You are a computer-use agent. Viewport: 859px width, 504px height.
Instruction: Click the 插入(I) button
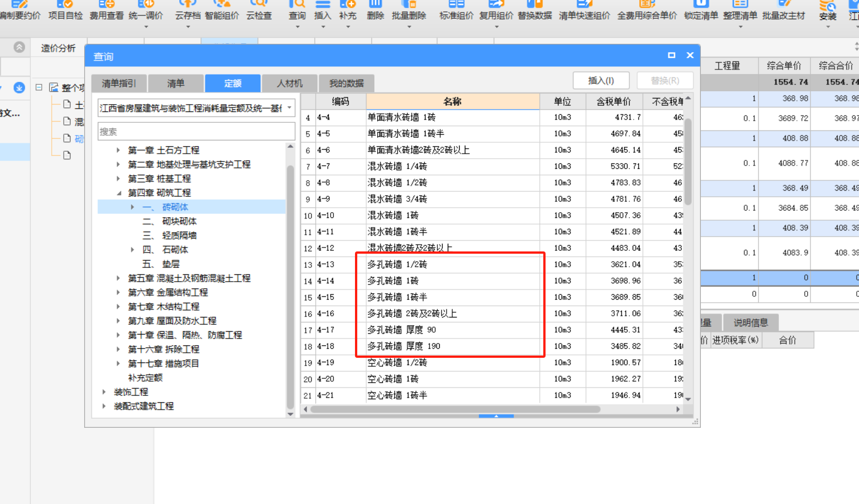coord(601,81)
